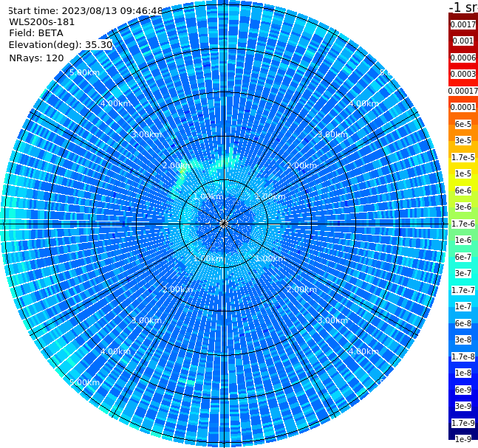This screenshot has width=478, height=448.
Task: Click the 6e-8 colorbar value
Action: coord(463,323)
